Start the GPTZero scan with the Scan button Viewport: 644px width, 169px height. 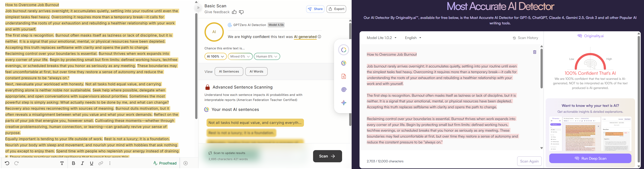point(327,156)
